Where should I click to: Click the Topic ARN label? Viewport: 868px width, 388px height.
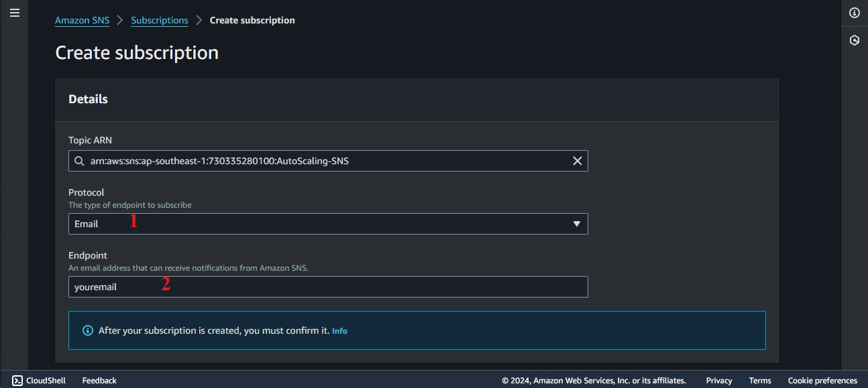point(90,140)
